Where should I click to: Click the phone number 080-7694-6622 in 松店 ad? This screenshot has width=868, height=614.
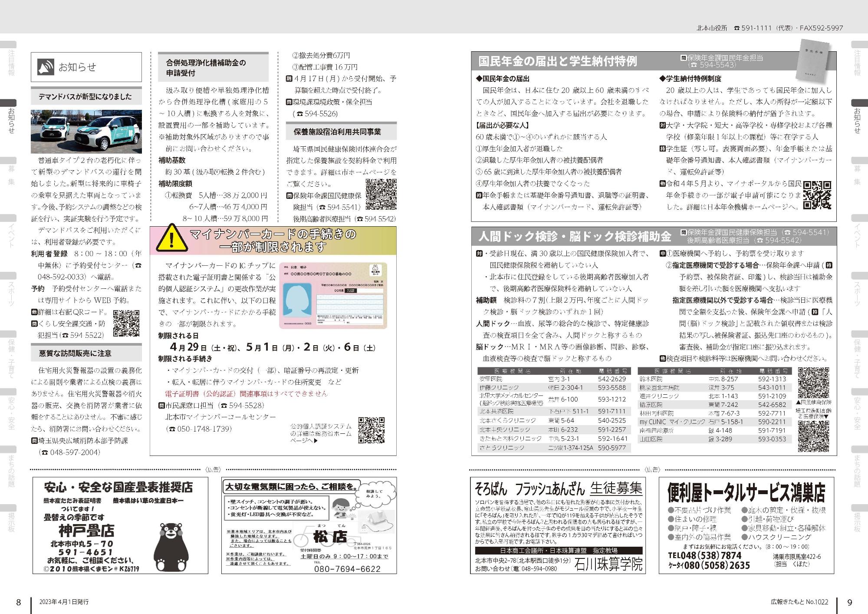click(347, 569)
